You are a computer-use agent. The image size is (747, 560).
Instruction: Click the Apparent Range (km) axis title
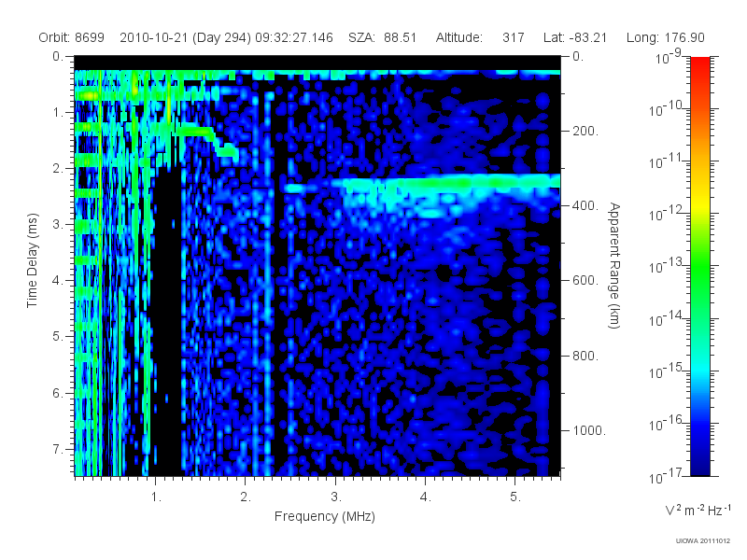(x=614, y=265)
